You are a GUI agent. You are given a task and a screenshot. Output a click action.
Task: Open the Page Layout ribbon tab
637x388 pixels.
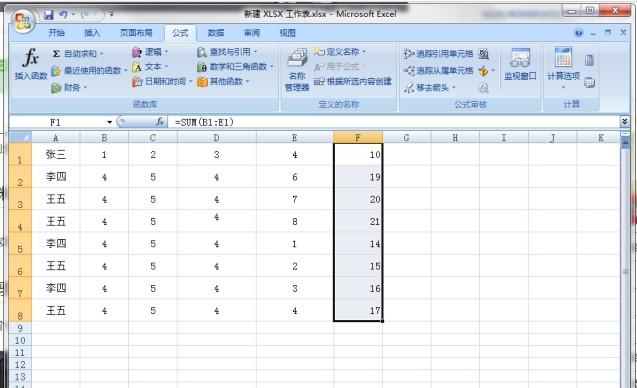[136, 33]
